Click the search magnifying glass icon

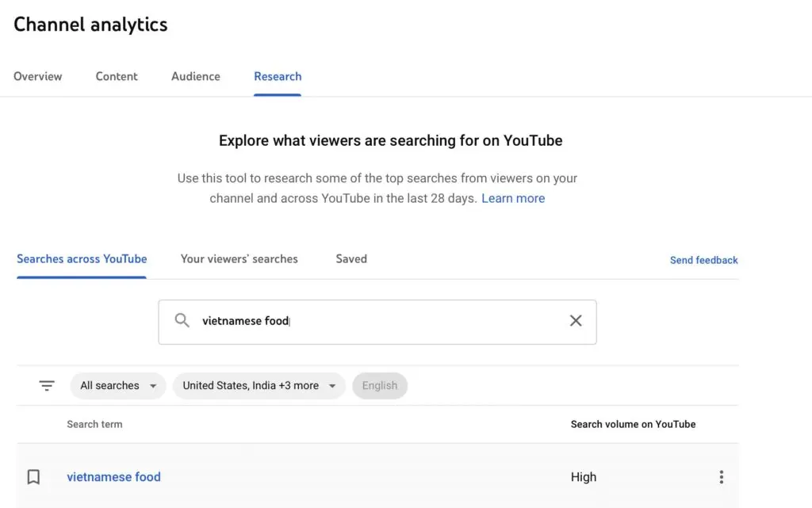pyautogui.click(x=182, y=320)
